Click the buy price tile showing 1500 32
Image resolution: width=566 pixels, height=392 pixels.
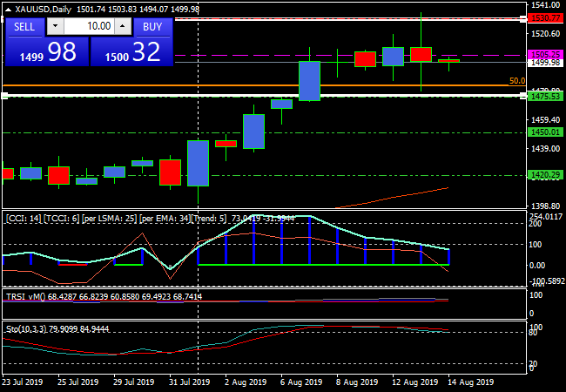131,52
